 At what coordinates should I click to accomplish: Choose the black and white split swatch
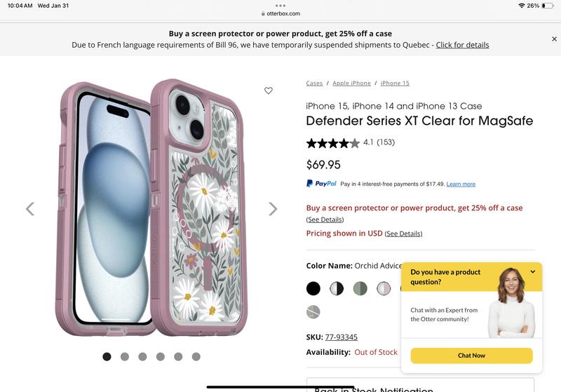coord(337,288)
